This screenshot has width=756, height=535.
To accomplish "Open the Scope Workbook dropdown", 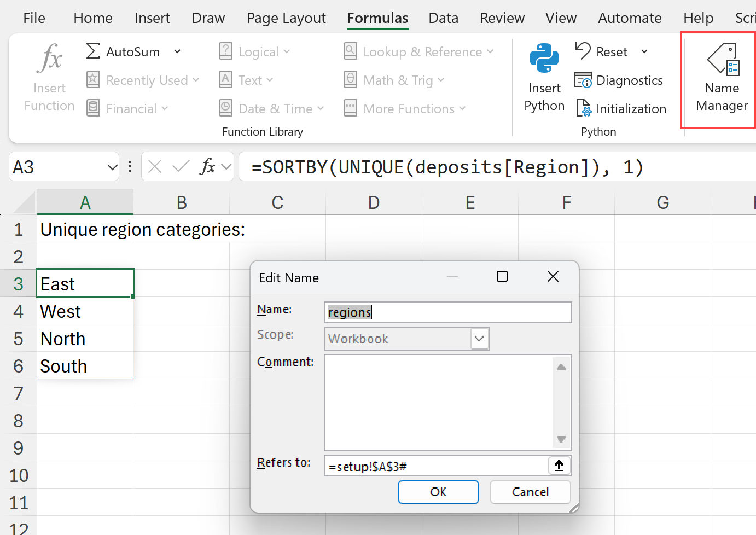I will click(479, 339).
